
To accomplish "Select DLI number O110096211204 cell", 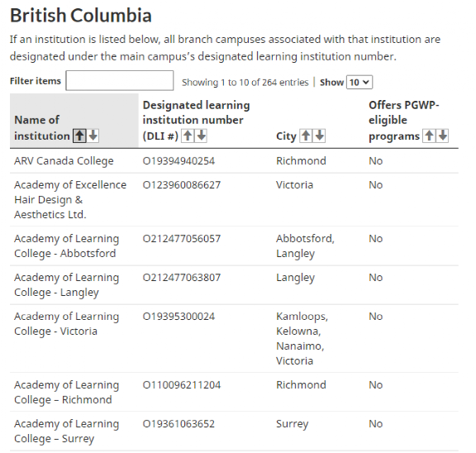I will [x=182, y=385].
